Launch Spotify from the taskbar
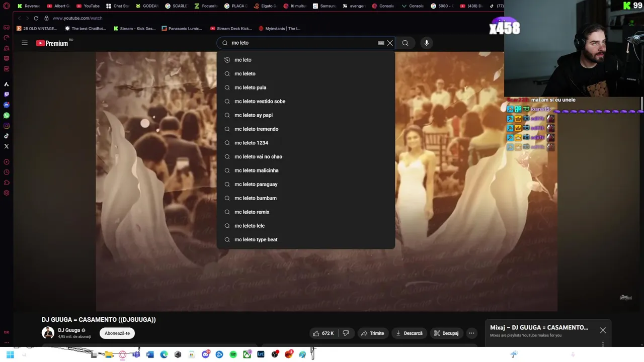 (x=233, y=354)
